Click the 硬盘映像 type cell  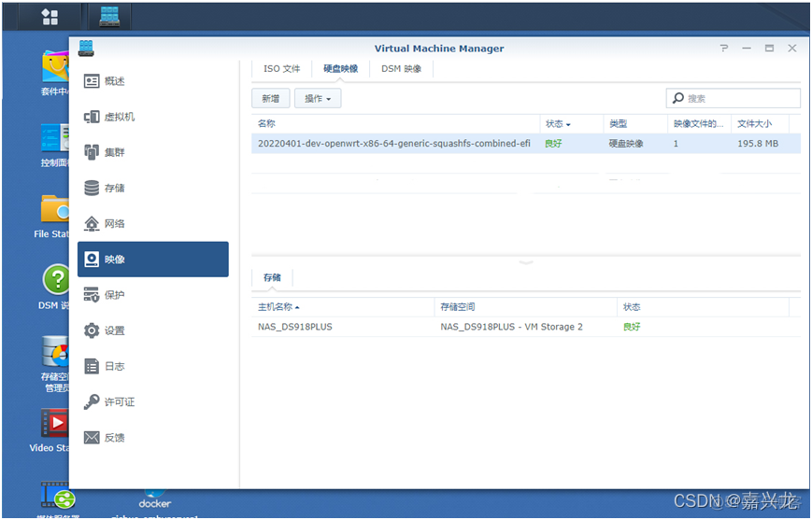625,144
